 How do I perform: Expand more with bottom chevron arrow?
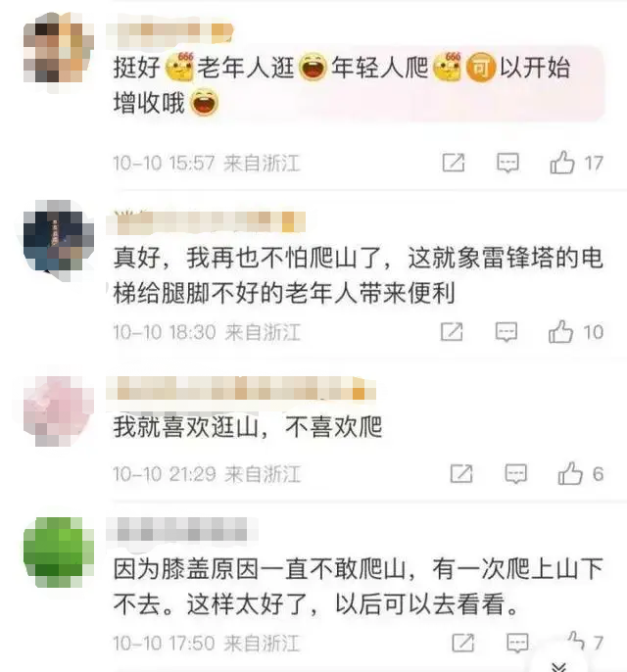click(558, 666)
